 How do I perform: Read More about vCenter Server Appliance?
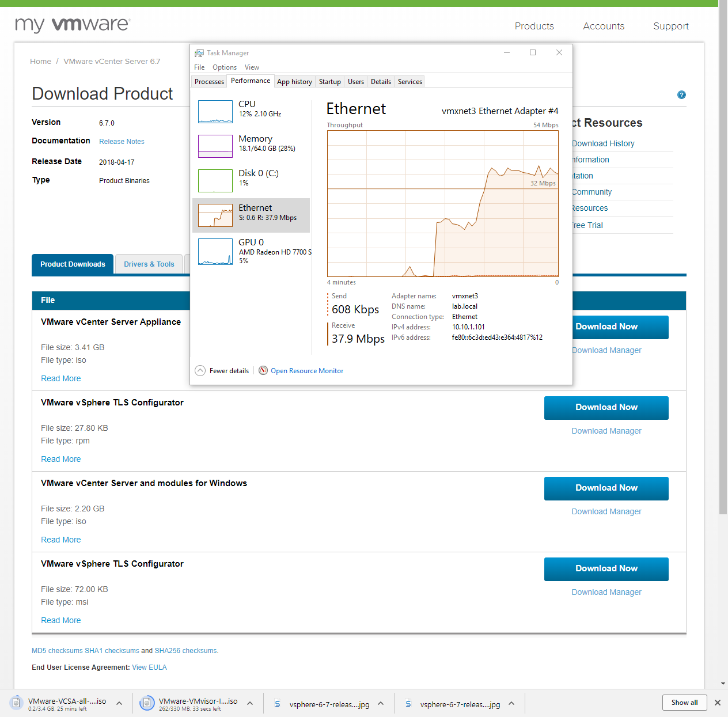[60, 378]
